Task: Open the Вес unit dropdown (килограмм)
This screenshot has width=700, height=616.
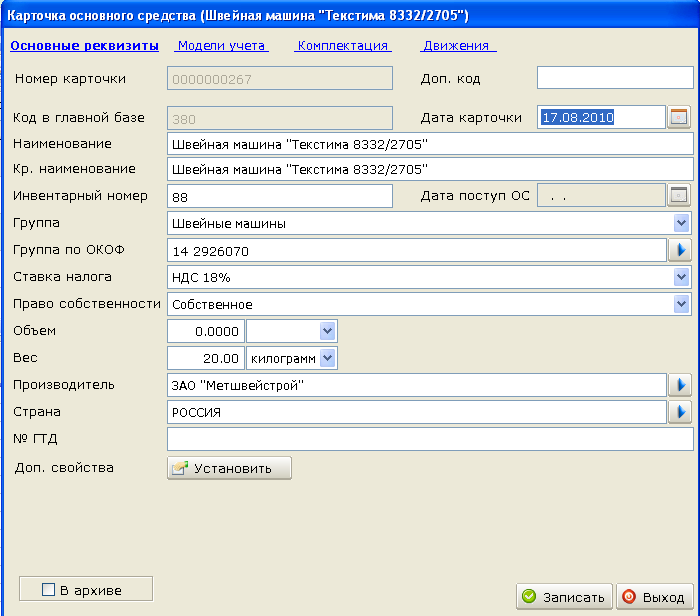Action: pos(328,358)
